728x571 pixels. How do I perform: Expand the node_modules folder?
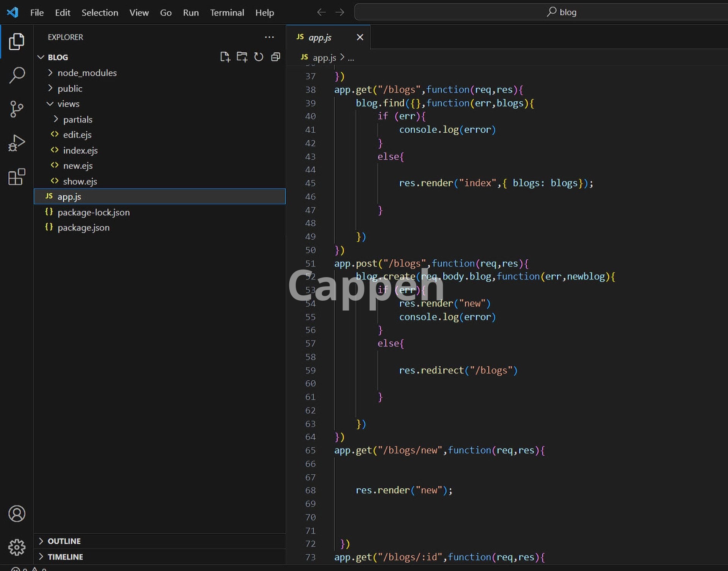(x=87, y=73)
